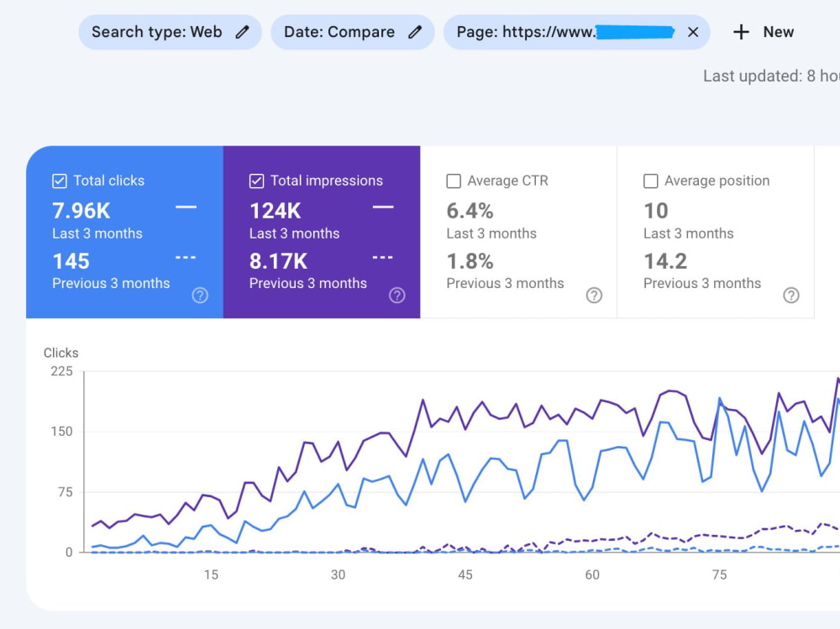Open the Page URL filter chip
The width and height of the screenshot is (840, 629).
tap(576, 32)
